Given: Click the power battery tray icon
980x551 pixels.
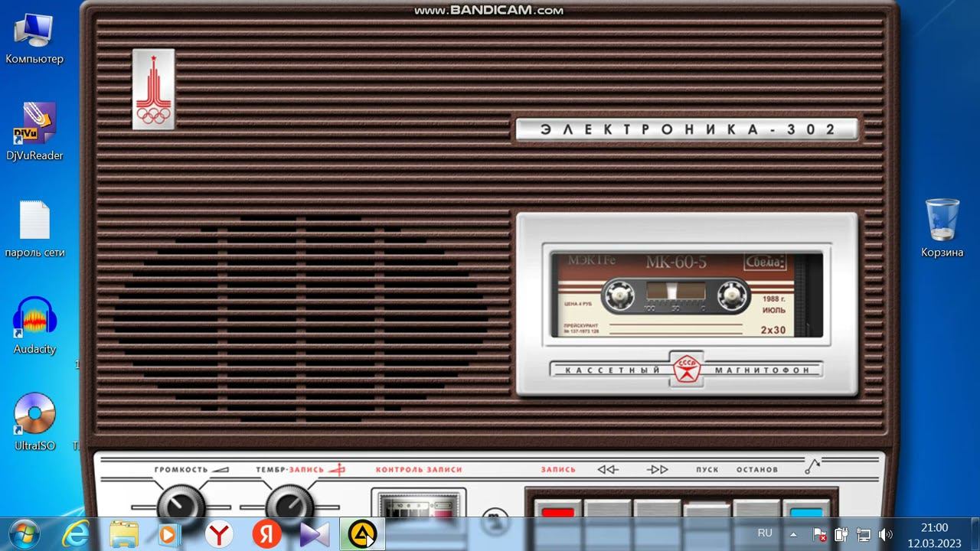Looking at the screenshot, I should click(841, 534).
